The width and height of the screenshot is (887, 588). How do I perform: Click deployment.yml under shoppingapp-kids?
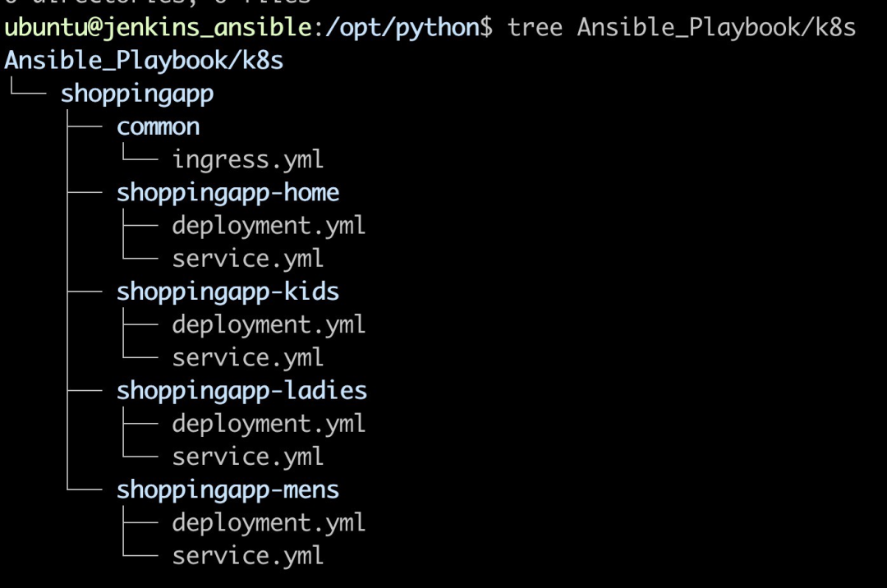[x=269, y=325]
